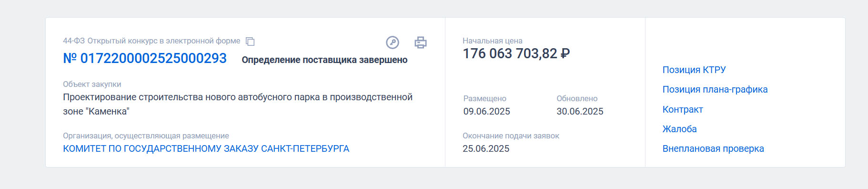868x189 pixels.
Task: Click the application deadline date 25.06.2025
Action: (x=486, y=148)
